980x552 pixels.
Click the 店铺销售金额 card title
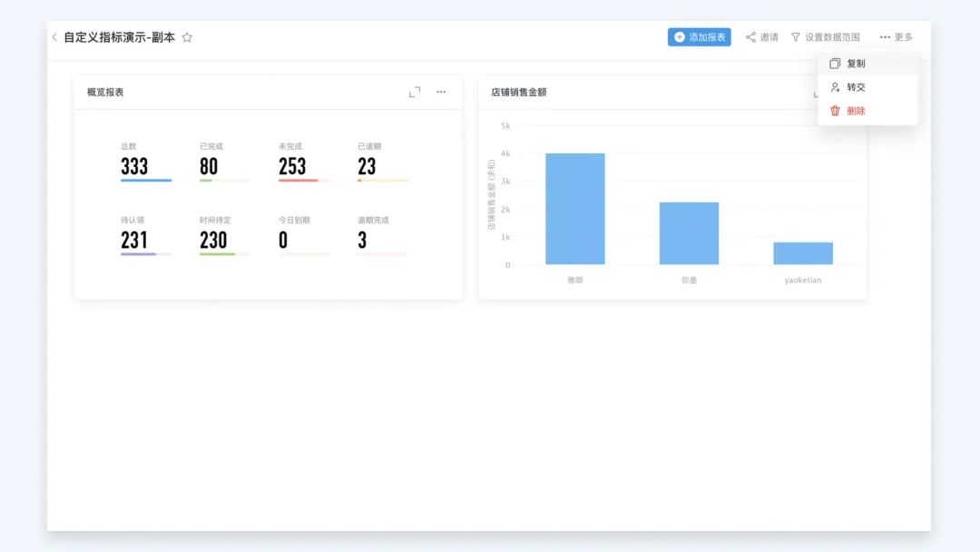pyautogui.click(x=519, y=92)
